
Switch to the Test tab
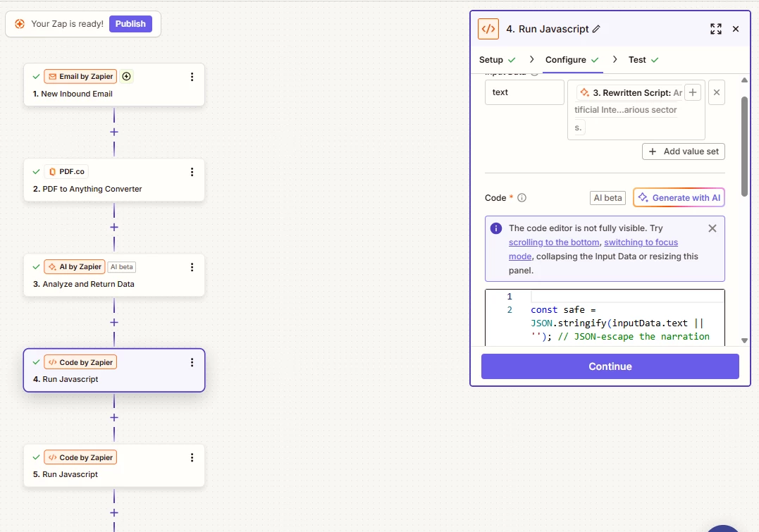[x=643, y=59]
